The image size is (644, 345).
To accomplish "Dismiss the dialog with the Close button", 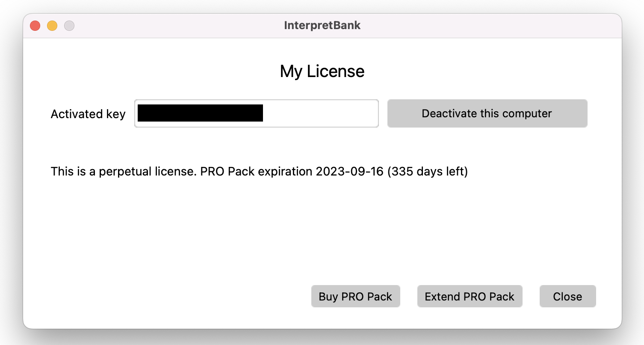I will click(x=567, y=297).
